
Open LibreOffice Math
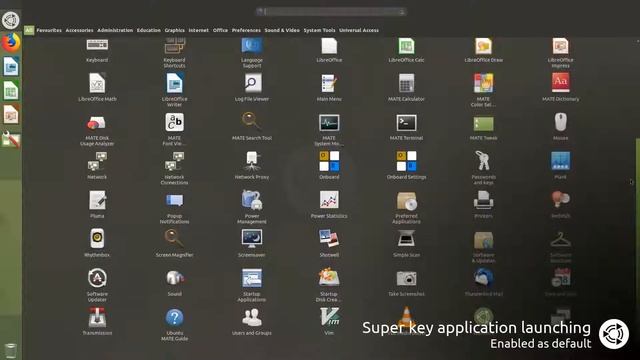point(97,87)
